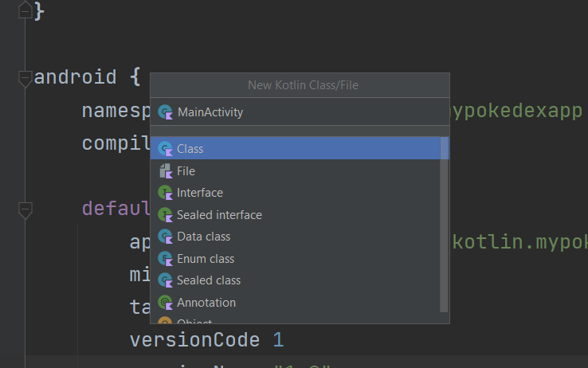Click the green Interface icon
This screenshot has height=368, width=588.
pyautogui.click(x=166, y=193)
